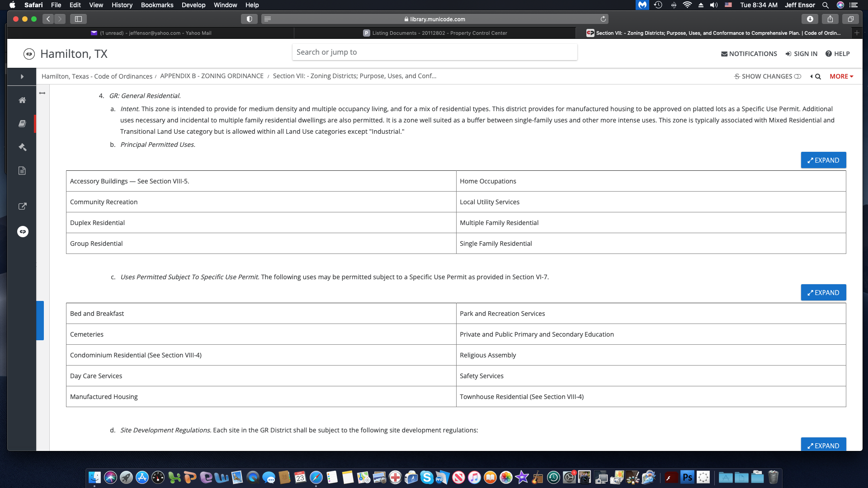
Task: Click the book icon in sidebar
Action: coord(22,123)
